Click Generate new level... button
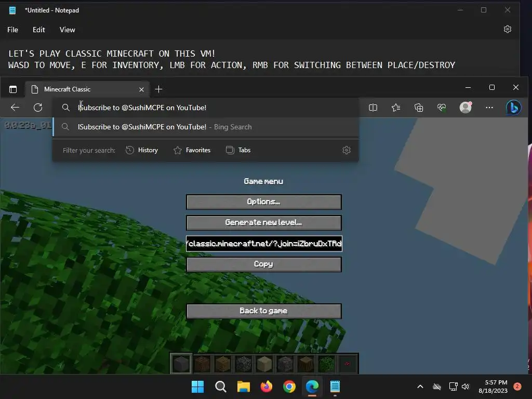This screenshot has width=532, height=399. (263, 222)
